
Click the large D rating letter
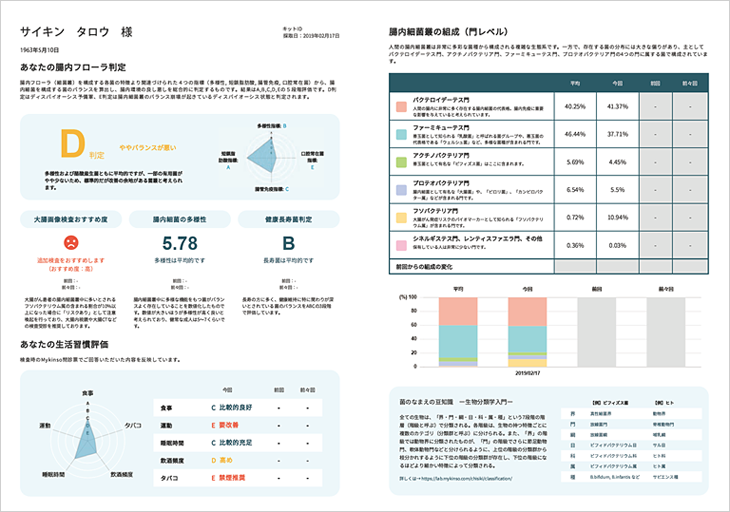pyautogui.click(x=73, y=144)
